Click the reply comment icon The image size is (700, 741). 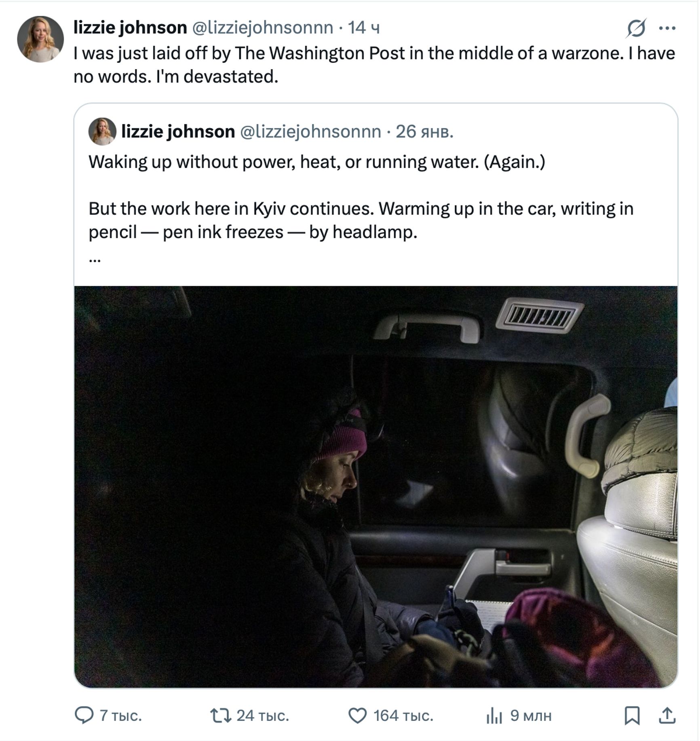[84, 715]
